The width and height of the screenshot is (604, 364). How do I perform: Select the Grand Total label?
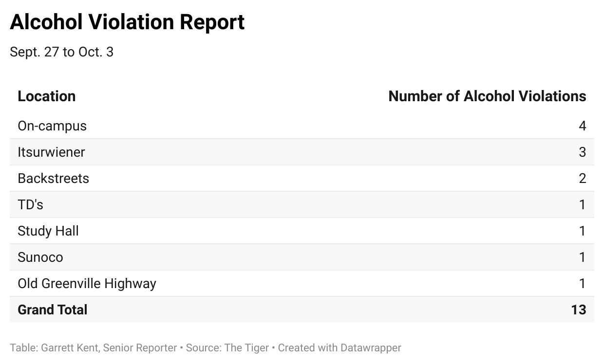click(x=53, y=310)
